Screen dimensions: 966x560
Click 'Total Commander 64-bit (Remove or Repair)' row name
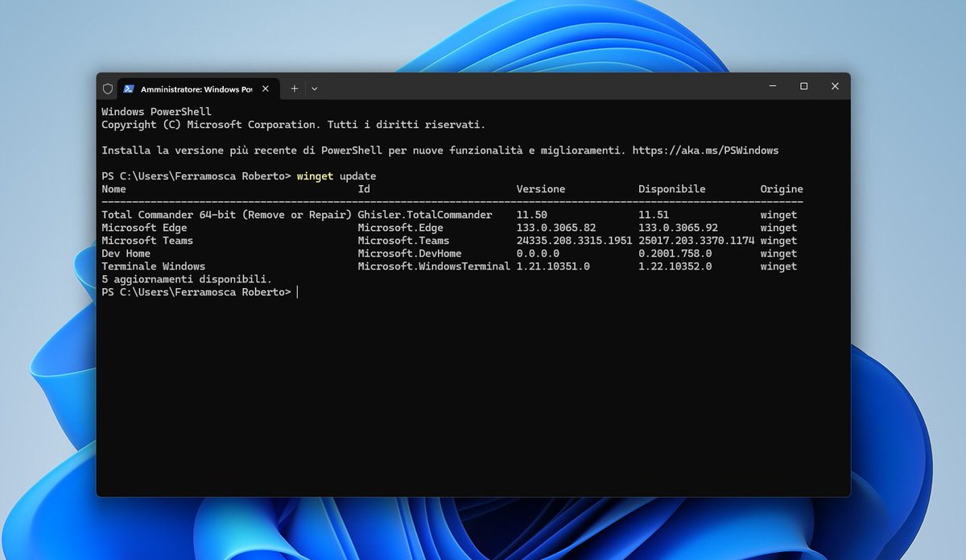[x=227, y=215]
